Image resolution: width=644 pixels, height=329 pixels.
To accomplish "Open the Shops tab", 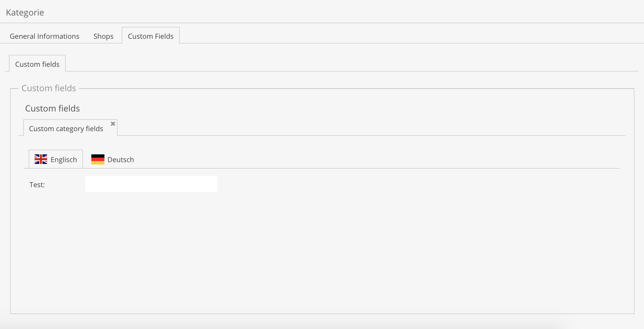I will (x=103, y=36).
